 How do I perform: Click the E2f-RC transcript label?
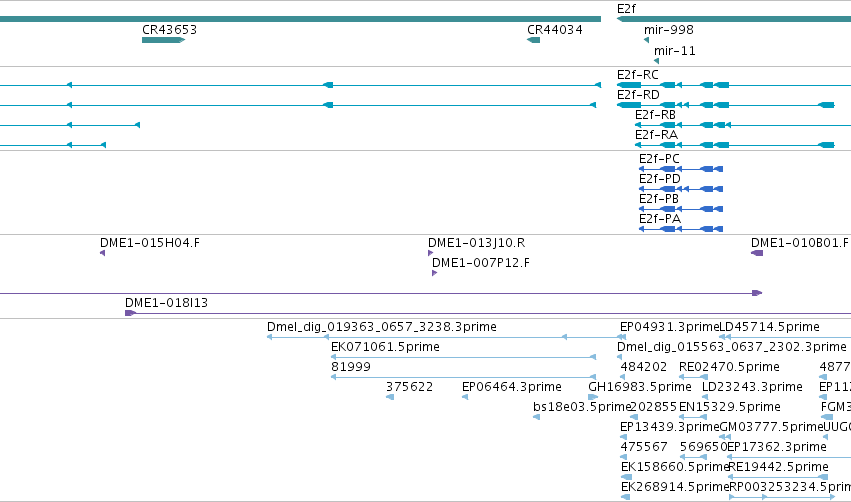click(x=638, y=75)
